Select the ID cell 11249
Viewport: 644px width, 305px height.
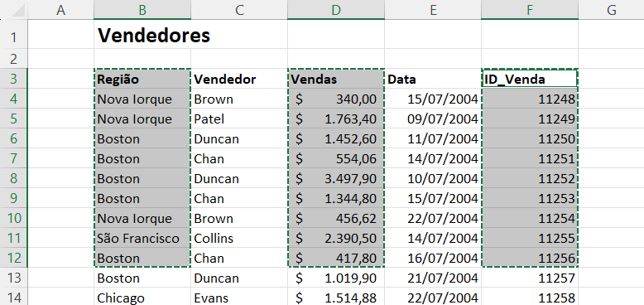click(530, 119)
